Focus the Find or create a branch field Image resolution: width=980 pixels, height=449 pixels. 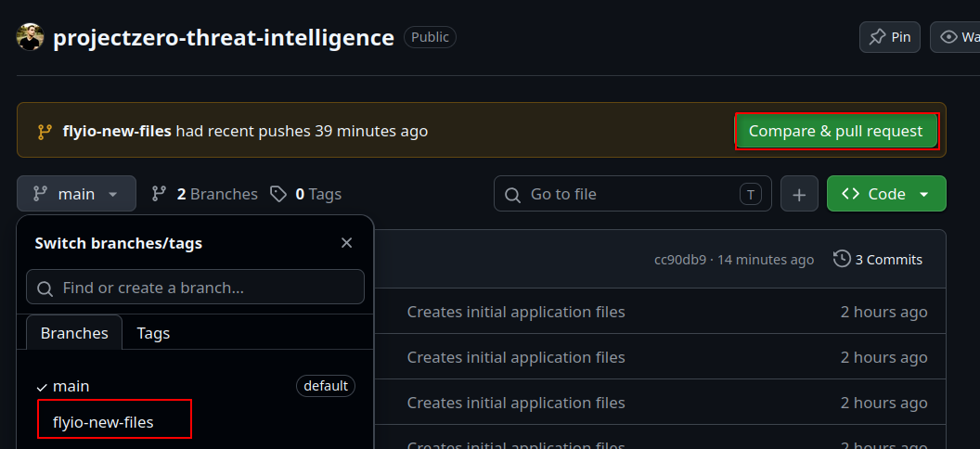pos(195,288)
